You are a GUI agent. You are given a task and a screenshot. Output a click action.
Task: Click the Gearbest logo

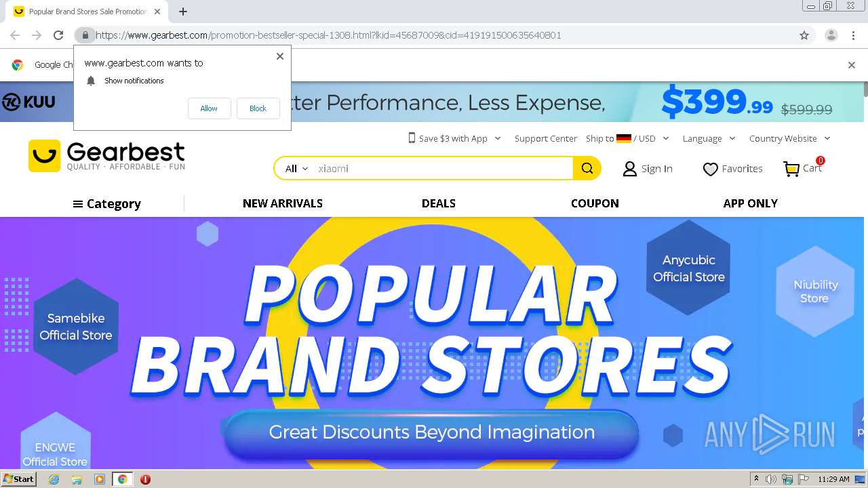[106, 156]
